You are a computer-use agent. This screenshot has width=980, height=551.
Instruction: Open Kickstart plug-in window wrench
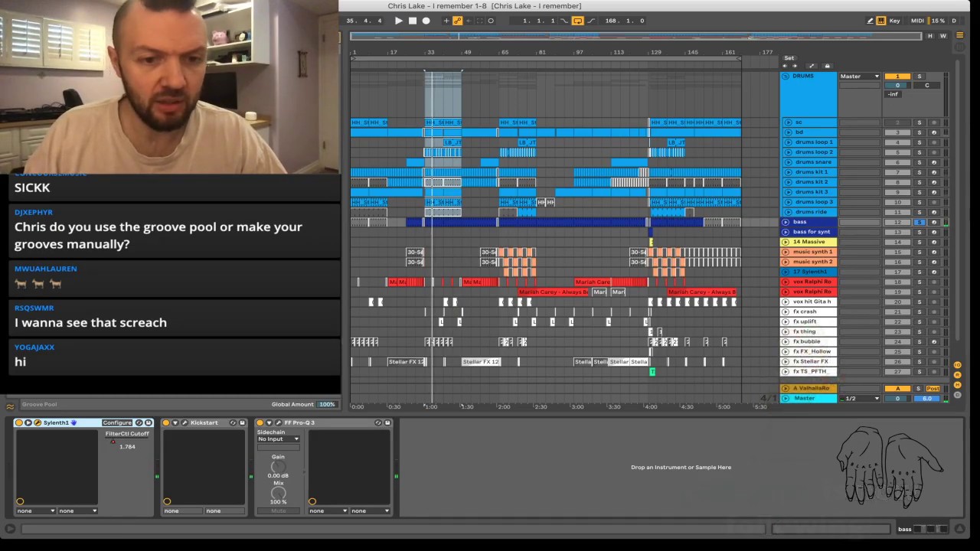[x=185, y=422]
